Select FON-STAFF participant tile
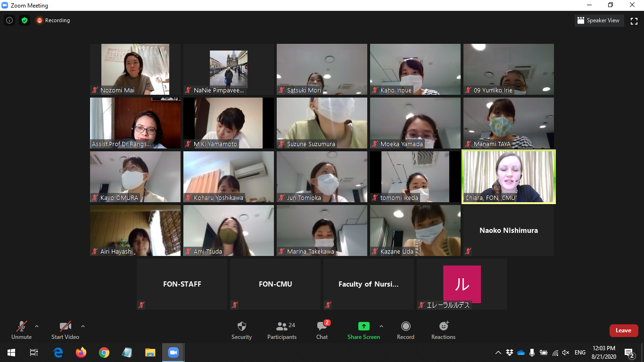Viewport: 644px width, 362px height. [182, 284]
